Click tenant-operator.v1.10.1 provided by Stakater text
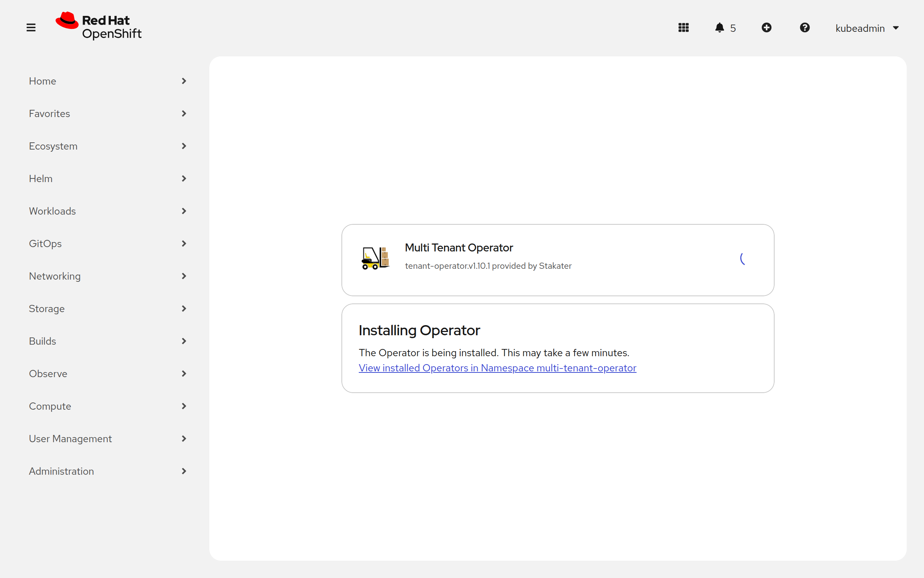 pos(488,266)
